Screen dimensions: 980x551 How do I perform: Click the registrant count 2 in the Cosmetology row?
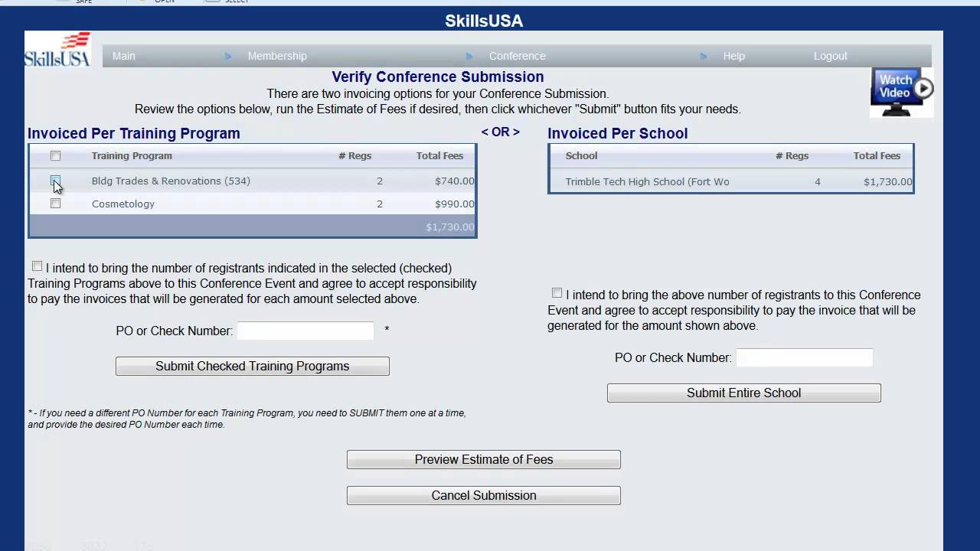[380, 204]
